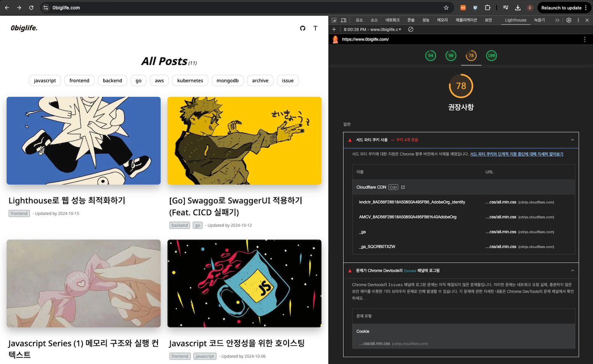This screenshot has height=364, width=593.
Task: Open site information icon in the address bar
Action: 46,8
